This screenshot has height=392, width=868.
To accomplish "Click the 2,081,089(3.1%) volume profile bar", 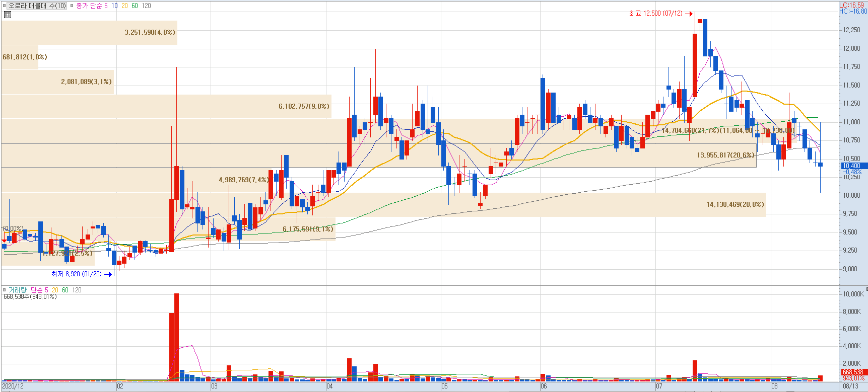I will 57,82.
